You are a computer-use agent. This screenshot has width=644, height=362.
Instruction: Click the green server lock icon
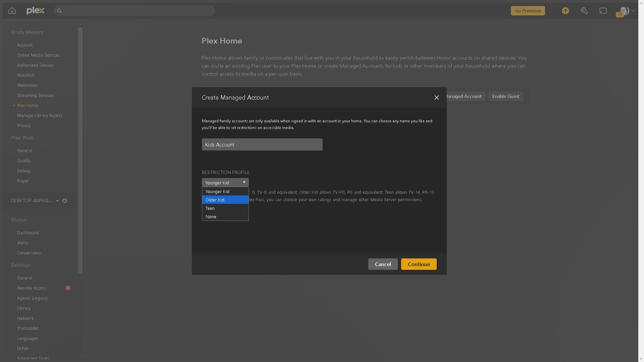pyautogui.click(x=65, y=201)
